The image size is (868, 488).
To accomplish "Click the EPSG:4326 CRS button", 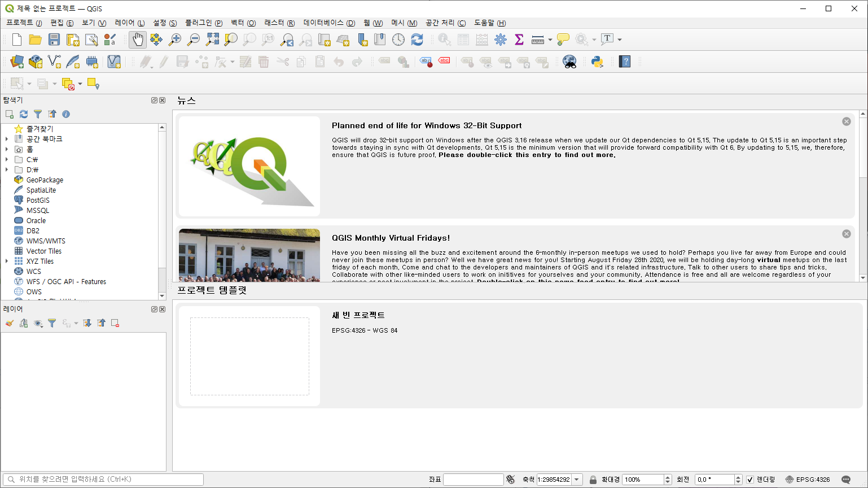I will 808,480.
